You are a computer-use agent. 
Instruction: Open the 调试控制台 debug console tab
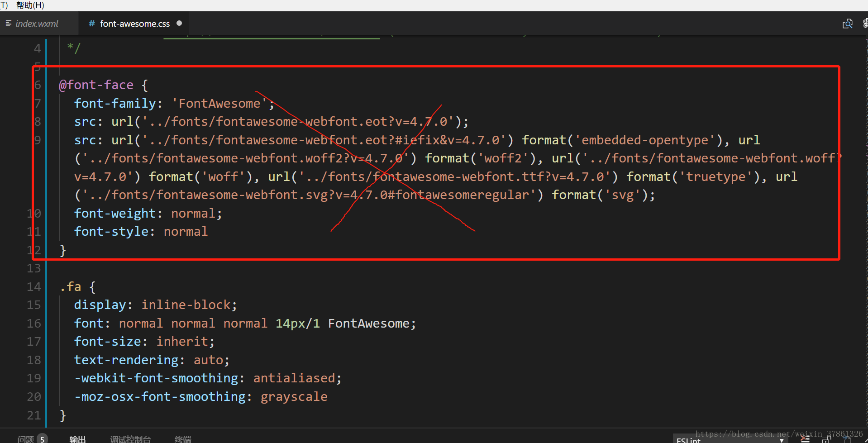(x=130, y=438)
